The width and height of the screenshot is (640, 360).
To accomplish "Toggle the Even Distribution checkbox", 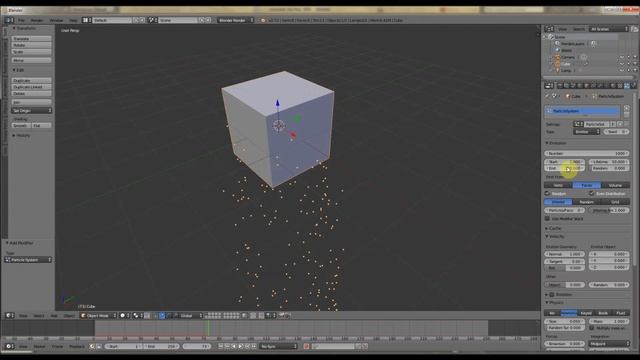I will (591, 193).
